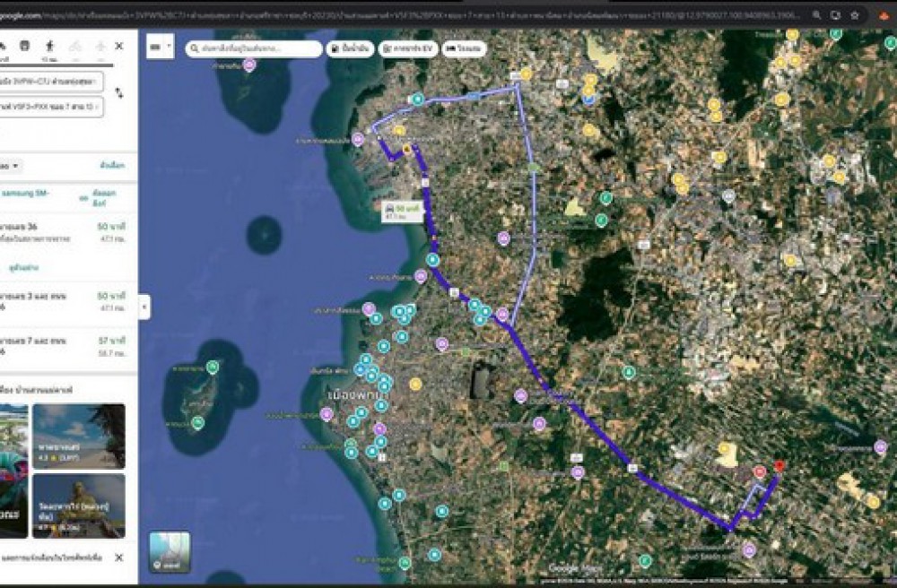Select the cycling travel mode icon
This screenshot has height=588, width=897.
[x=75, y=46]
